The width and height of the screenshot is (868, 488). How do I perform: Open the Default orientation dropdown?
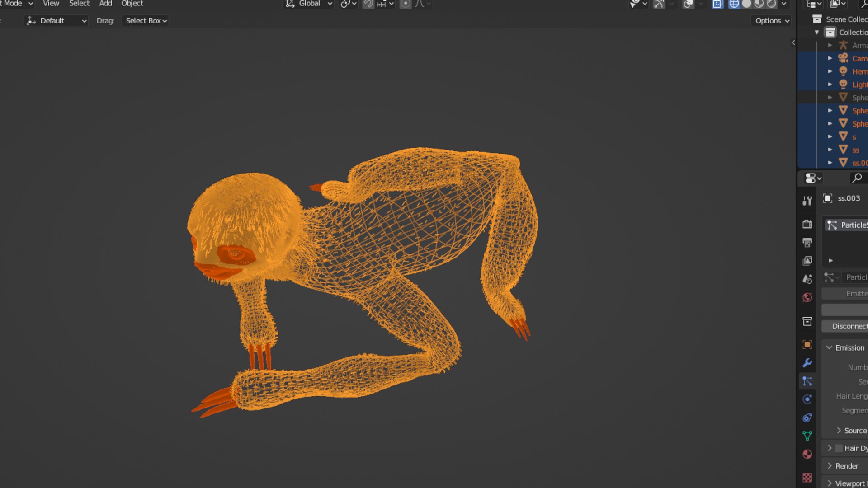point(56,21)
